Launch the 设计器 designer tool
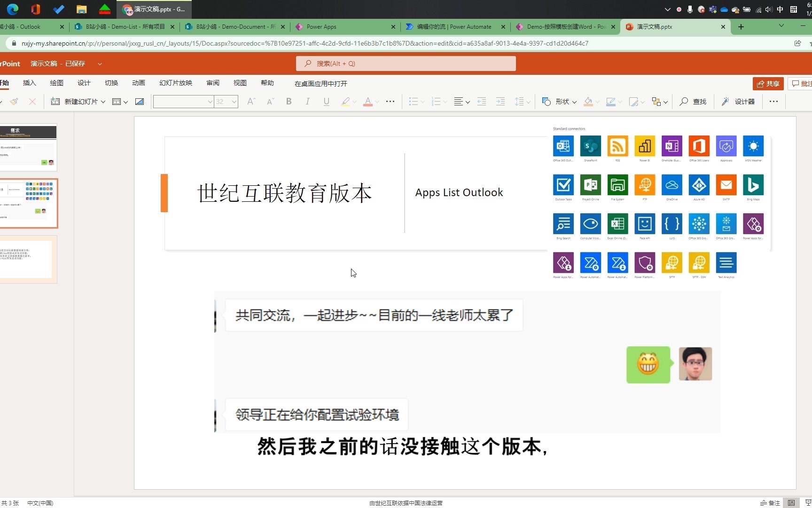812x508 pixels. tap(738, 101)
